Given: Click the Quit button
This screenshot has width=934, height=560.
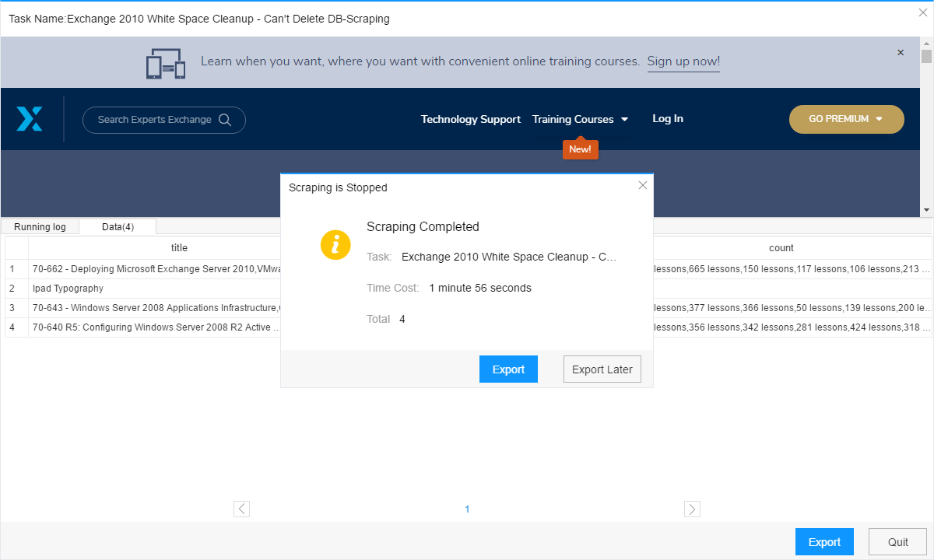Looking at the screenshot, I should coord(898,542).
